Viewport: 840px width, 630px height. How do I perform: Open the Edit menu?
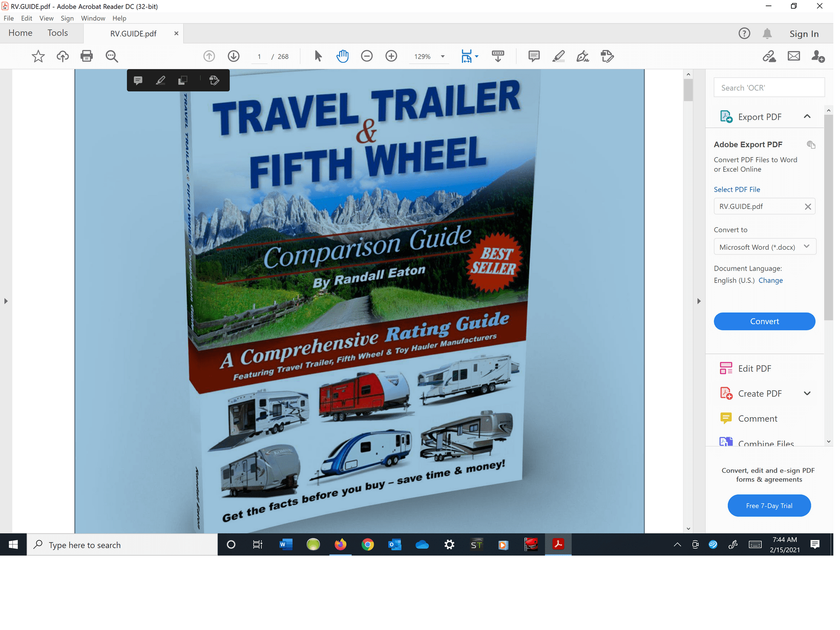point(27,18)
